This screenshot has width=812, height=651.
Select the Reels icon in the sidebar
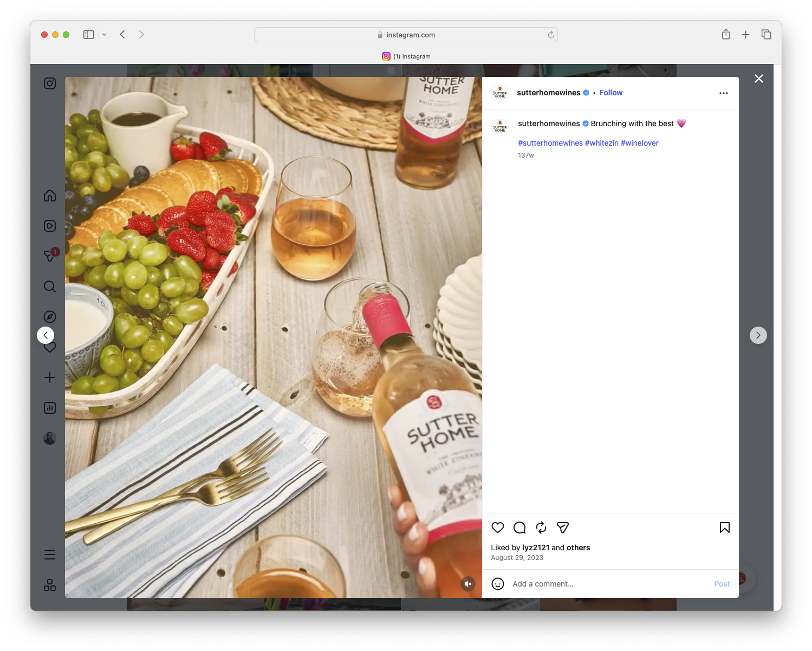[x=49, y=226]
